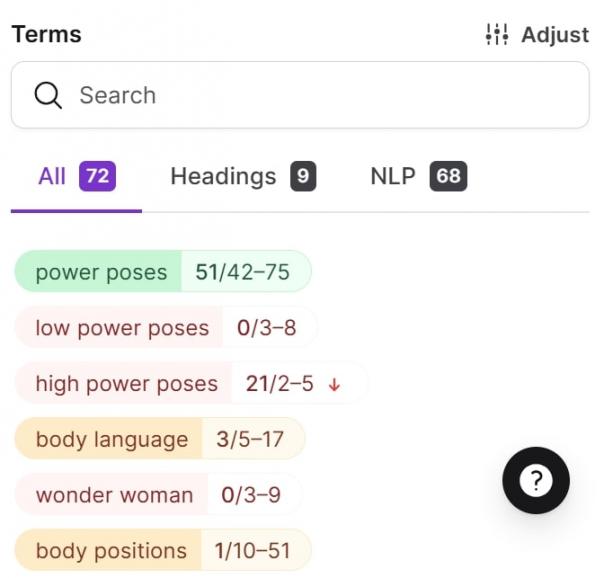This screenshot has width=613, height=578.
Task: Click the 72 count badge
Action: (97, 177)
